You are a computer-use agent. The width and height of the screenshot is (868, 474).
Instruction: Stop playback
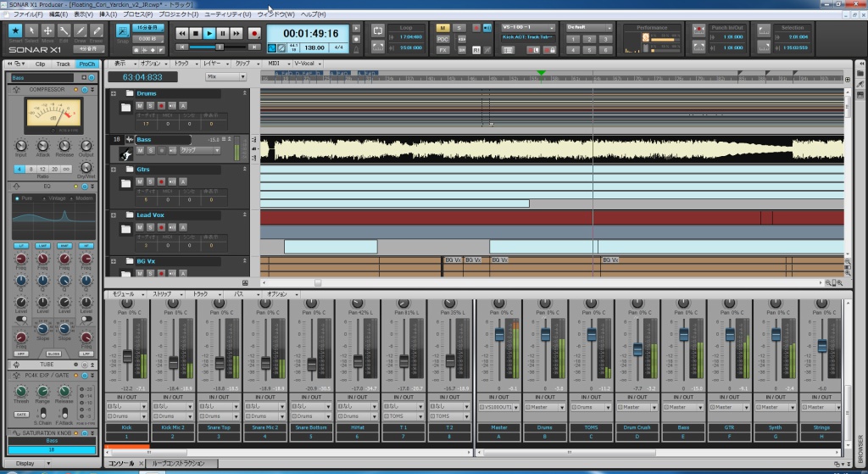pyautogui.click(x=196, y=34)
